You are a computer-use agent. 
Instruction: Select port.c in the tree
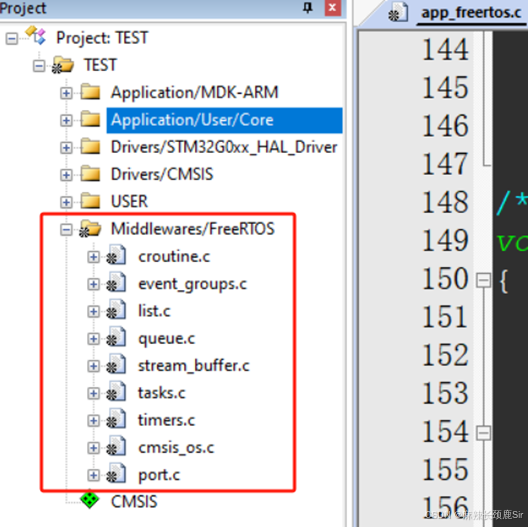[x=159, y=475]
